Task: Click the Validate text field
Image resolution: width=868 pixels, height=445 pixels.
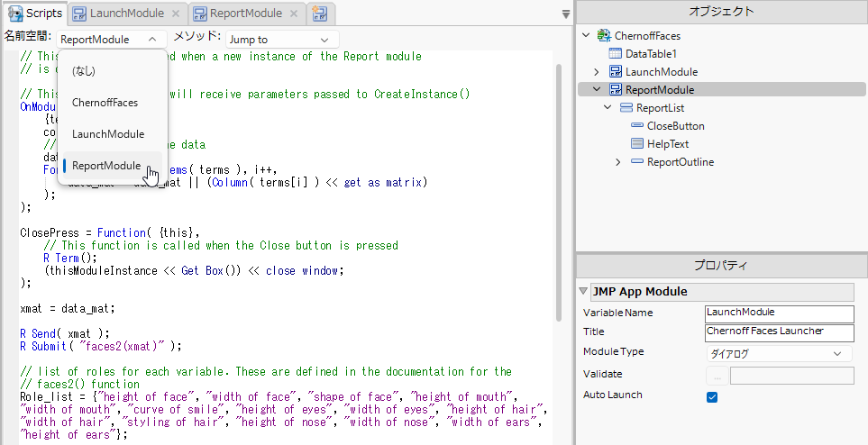Action: tap(792, 376)
